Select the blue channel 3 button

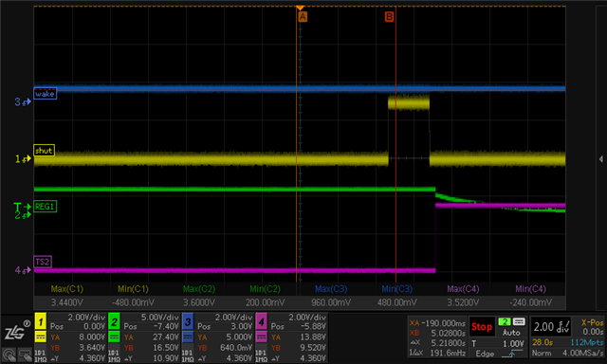pos(188,321)
